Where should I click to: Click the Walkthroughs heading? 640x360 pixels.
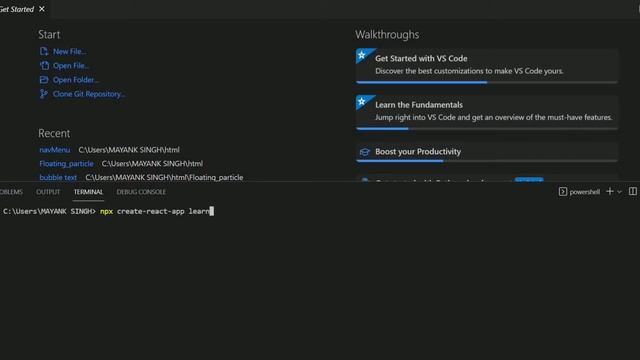pos(387,35)
